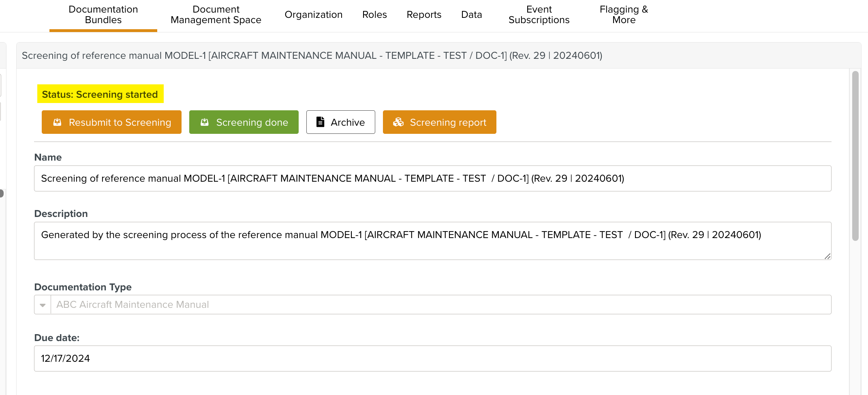
Task: Switch to Document Management Space tab
Action: click(216, 15)
